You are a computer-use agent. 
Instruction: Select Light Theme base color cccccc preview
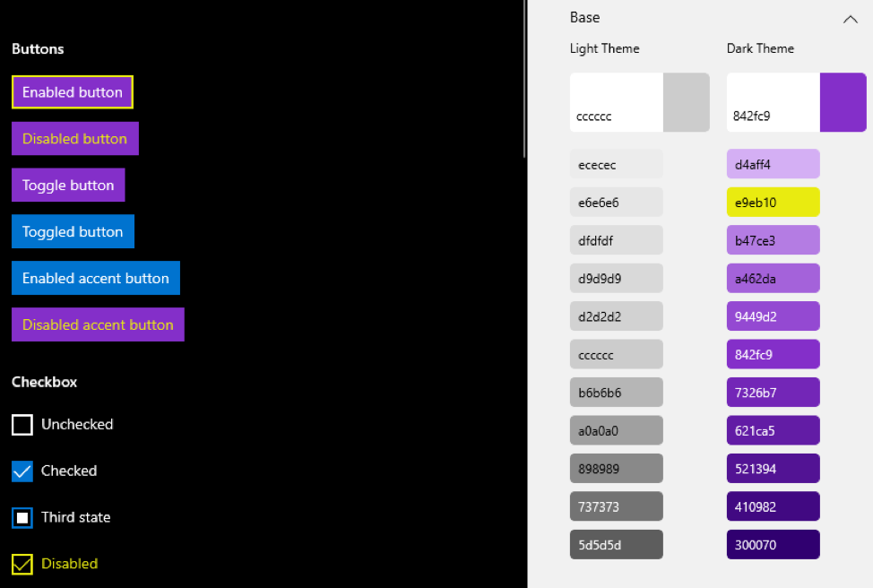[640, 102]
